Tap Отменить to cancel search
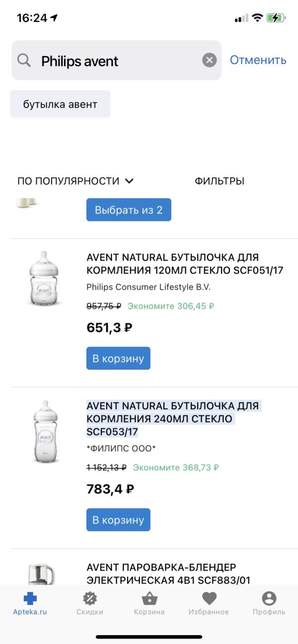Viewport: 298px width, 644px height. (258, 60)
